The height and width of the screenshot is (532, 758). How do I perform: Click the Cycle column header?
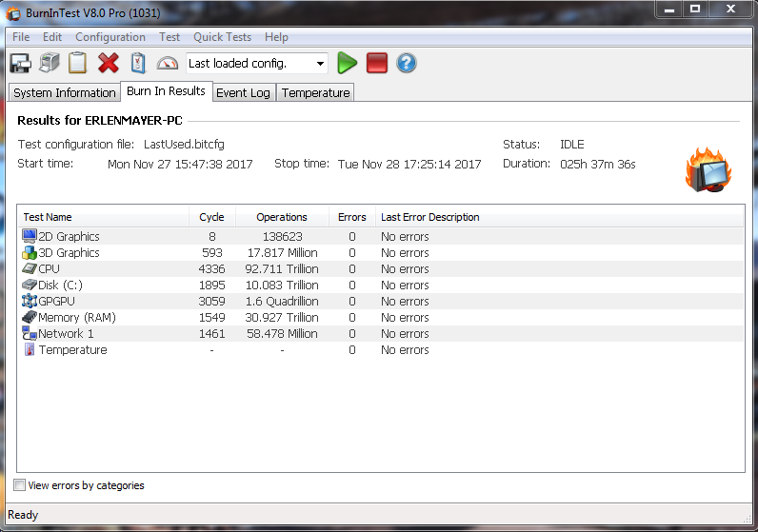click(x=211, y=217)
